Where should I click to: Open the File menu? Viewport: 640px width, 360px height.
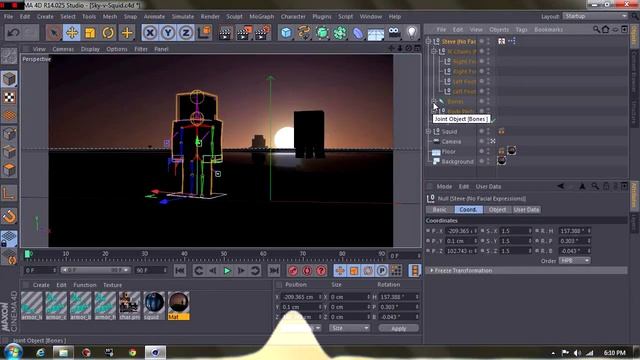[8, 17]
